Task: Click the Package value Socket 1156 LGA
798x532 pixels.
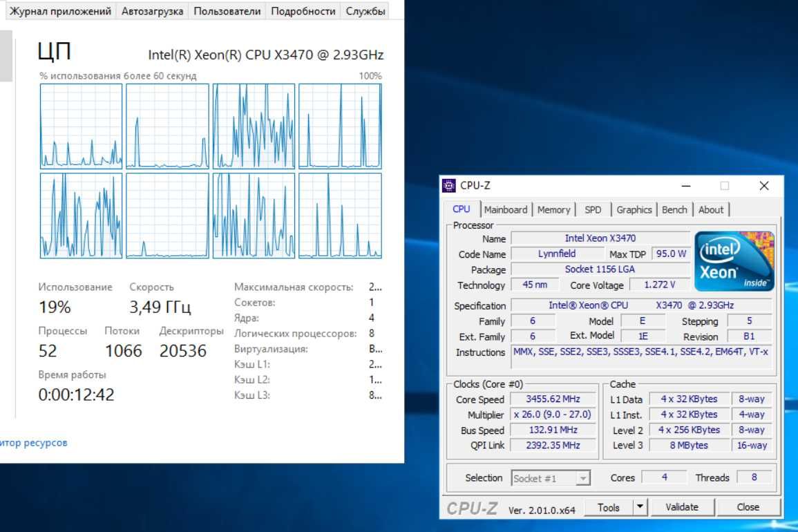Action: point(600,269)
